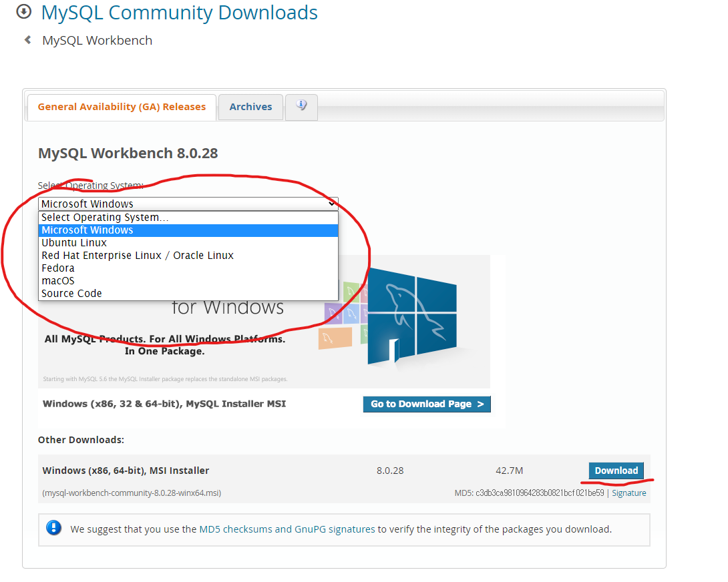Click the blue exclamation info icon
This screenshot has height=582, width=728.
coord(54,528)
